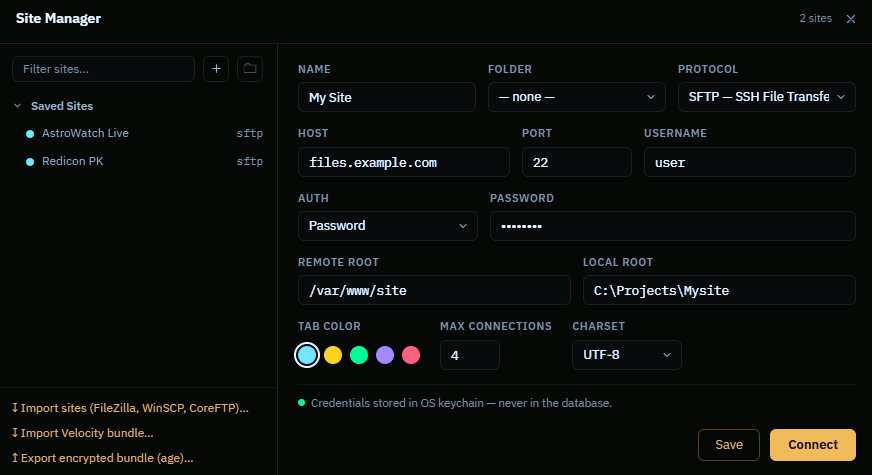Click the plus icon to add a new site
872x475 pixels.
pos(216,69)
